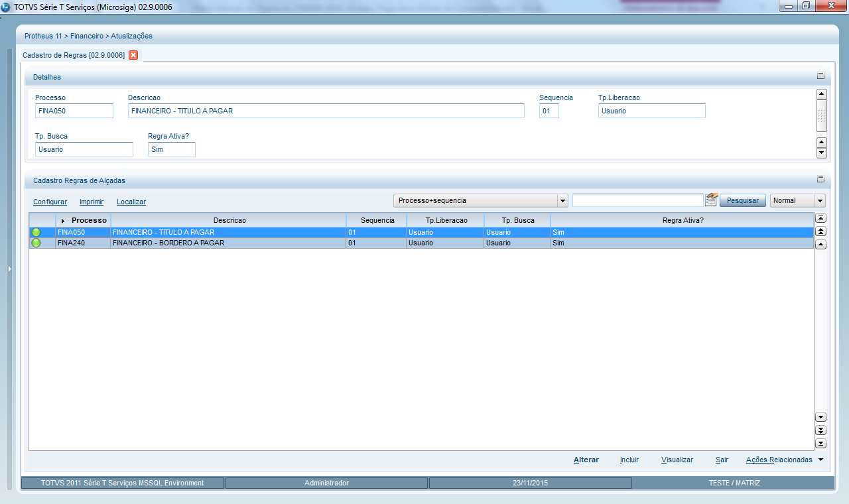This screenshot has height=504, width=849.
Task: Click the Alterar action
Action: pyautogui.click(x=586, y=460)
